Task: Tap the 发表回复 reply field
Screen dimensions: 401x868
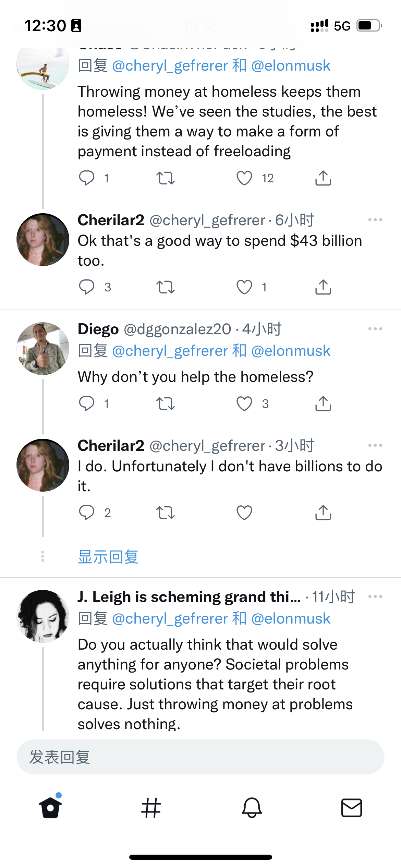Action: click(x=200, y=757)
